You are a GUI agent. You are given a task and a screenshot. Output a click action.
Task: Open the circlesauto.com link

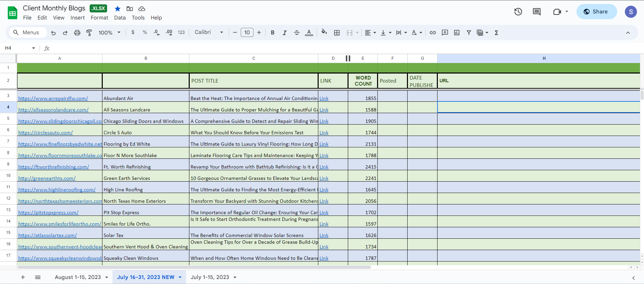[x=45, y=133]
